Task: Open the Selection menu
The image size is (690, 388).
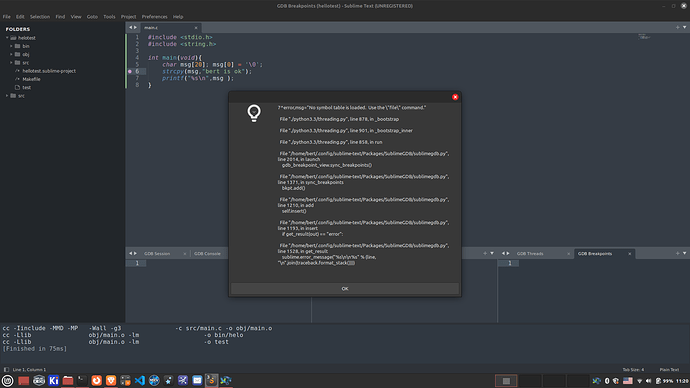Action: [x=40, y=17]
